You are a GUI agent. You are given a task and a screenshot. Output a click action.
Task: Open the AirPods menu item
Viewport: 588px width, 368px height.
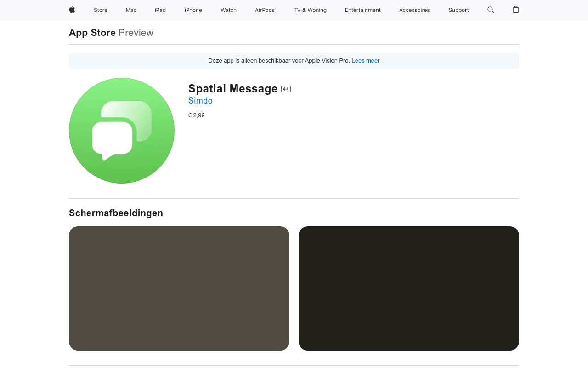click(265, 10)
